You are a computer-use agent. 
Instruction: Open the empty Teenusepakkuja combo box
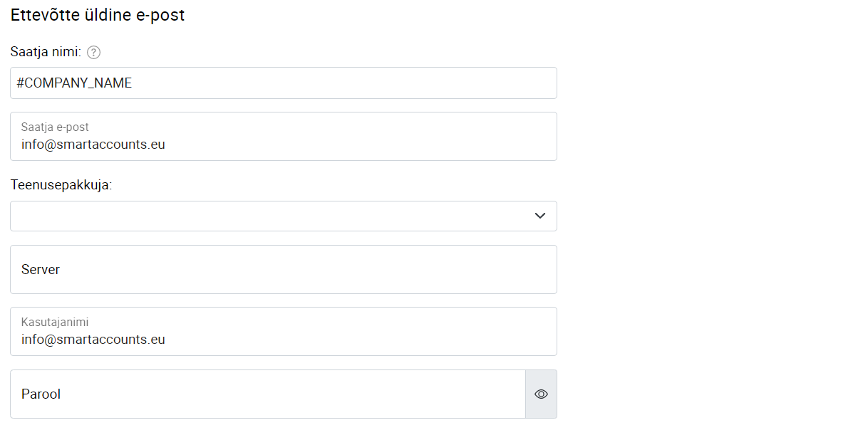(284, 216)
